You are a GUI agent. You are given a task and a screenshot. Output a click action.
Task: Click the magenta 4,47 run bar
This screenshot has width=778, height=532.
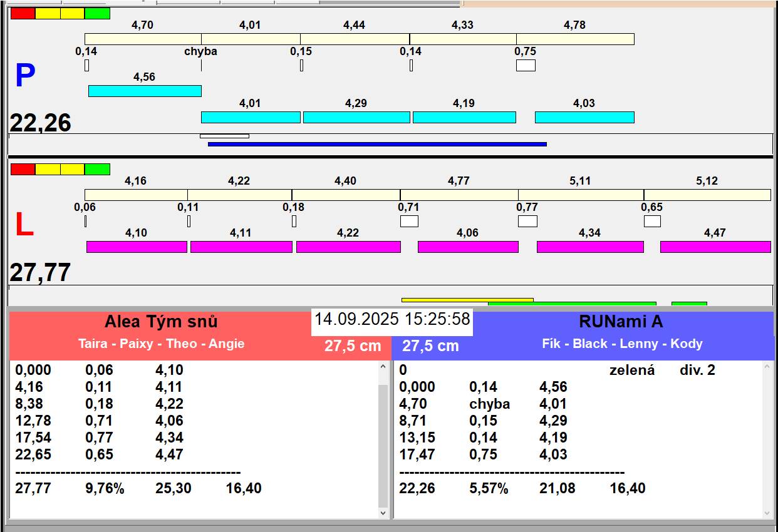715,247
